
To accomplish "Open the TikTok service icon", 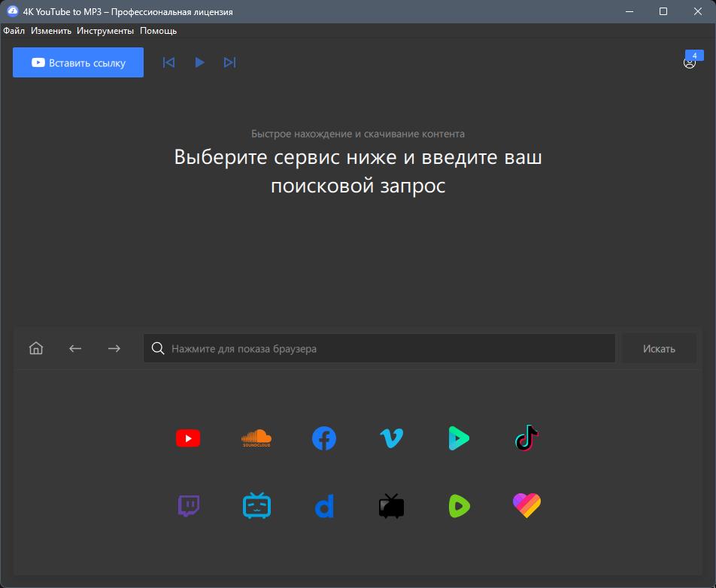I will tap(526, 438).
